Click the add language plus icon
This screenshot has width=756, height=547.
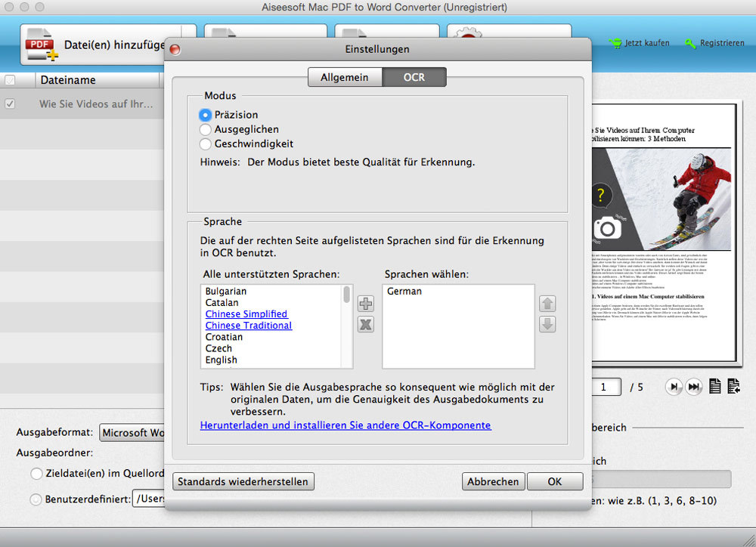pos(365,304)
